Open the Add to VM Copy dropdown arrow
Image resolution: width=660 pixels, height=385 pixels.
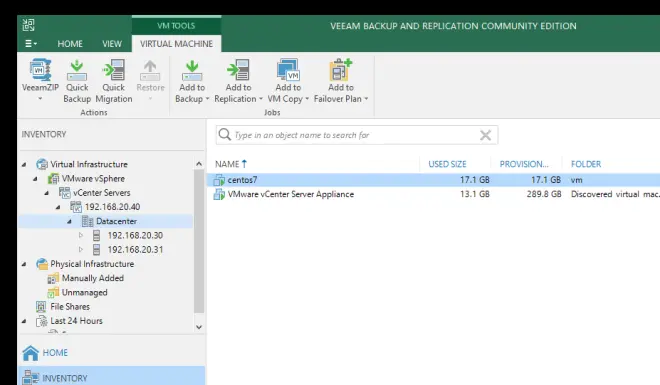point(307,99)
